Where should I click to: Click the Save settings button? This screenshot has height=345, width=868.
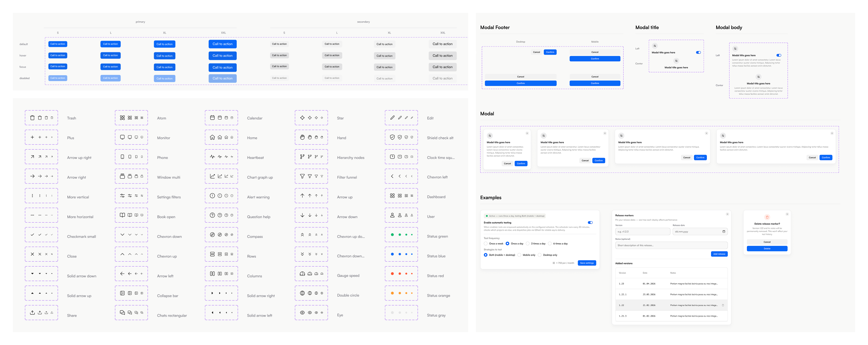point(587,263)
